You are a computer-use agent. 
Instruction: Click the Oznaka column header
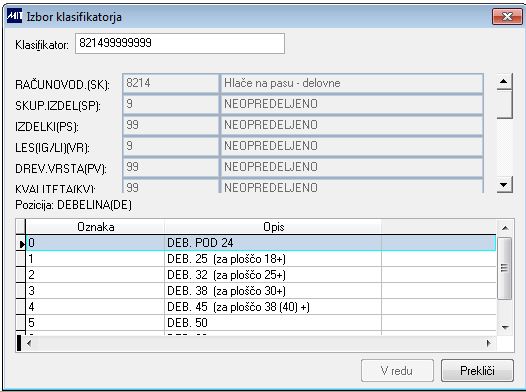click(x=95, y=227)
